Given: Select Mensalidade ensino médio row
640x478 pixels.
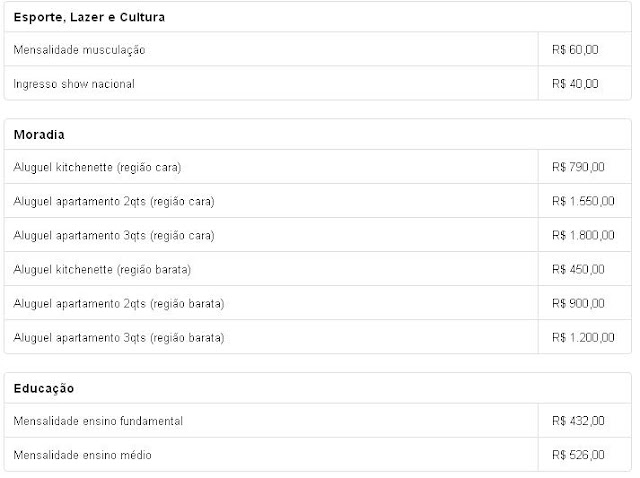Looking at the screenshot, I should pos(318,455).
